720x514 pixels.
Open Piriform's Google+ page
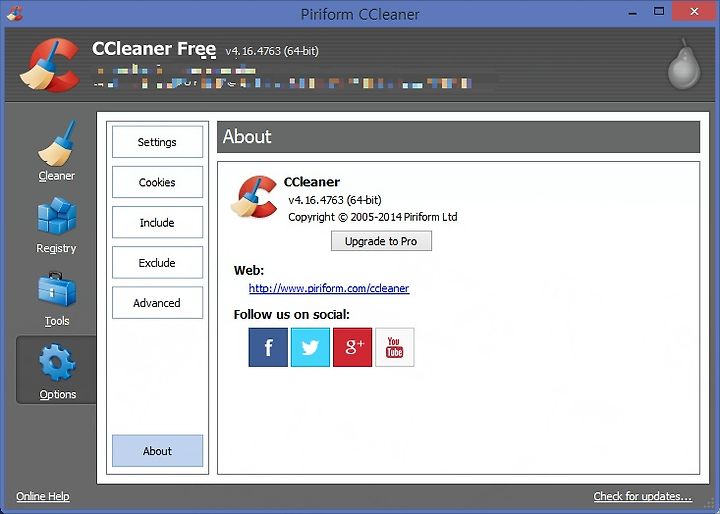[x=353, y=347]
